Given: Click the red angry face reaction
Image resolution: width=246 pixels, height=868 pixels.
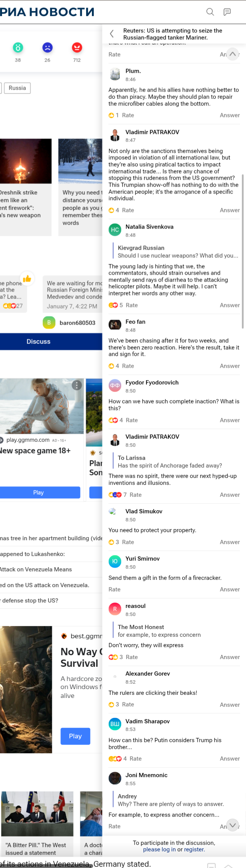Looking at the screenshot, I should pos(77,48).
